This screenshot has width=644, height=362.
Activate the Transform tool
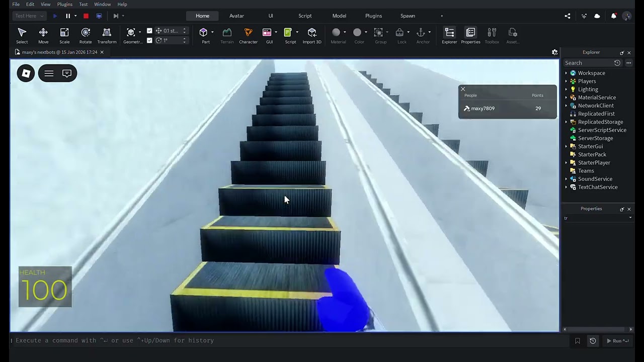click(x=107, y=36)
